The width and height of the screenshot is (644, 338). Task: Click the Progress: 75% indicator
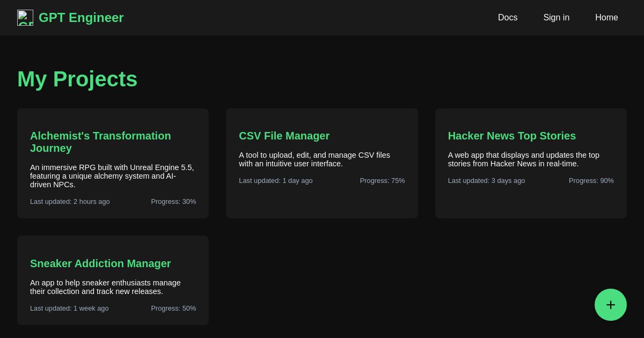click(382, 181)
